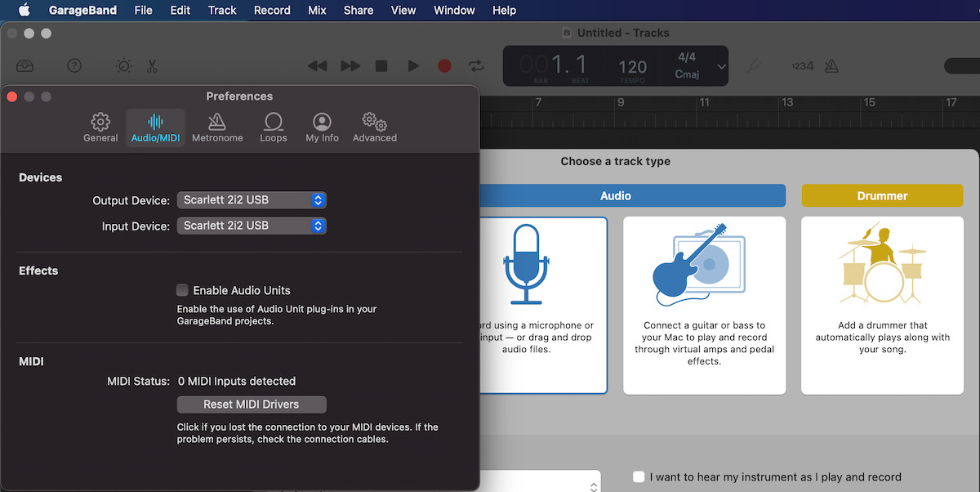980x492 pixels.
Task: Click the Fast Forward transport button
Action: point(350,66)
